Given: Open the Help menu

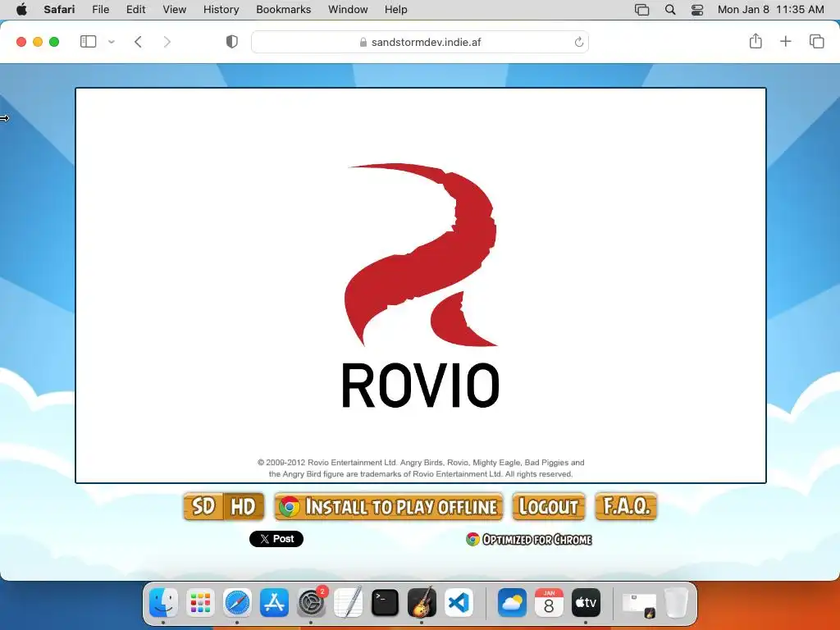Looking at the screenshot, I should tap(396, 9).
